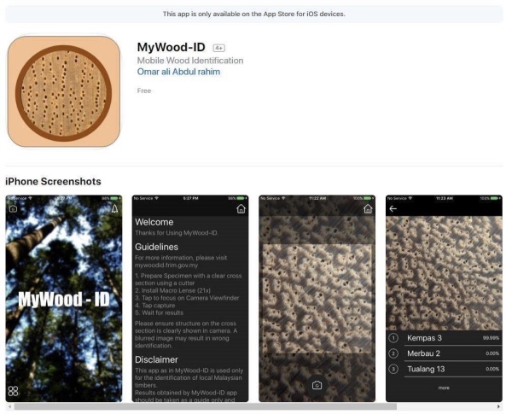Click the horizontal scrollbar's left arrow
512x420 pixels.
pos(9,406)
